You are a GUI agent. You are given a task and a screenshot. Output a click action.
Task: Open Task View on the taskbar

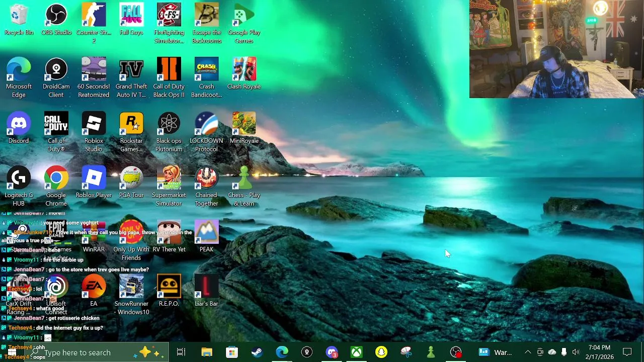pos(181,352)
